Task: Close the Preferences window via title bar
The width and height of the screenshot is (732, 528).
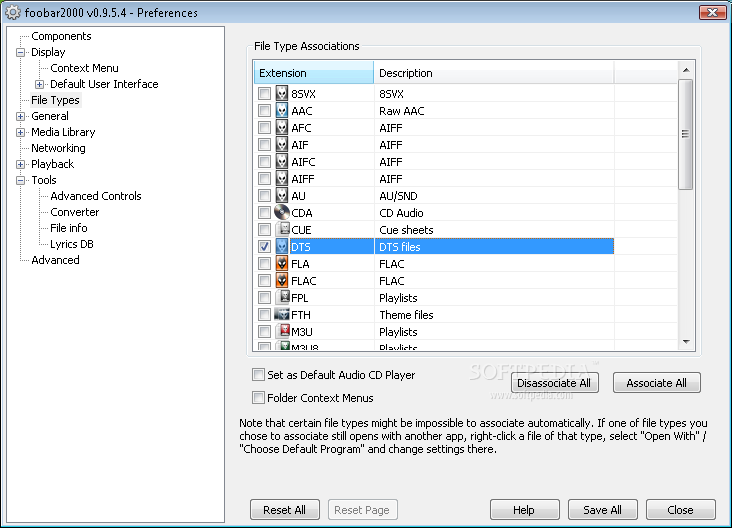Action: [712, 12]
